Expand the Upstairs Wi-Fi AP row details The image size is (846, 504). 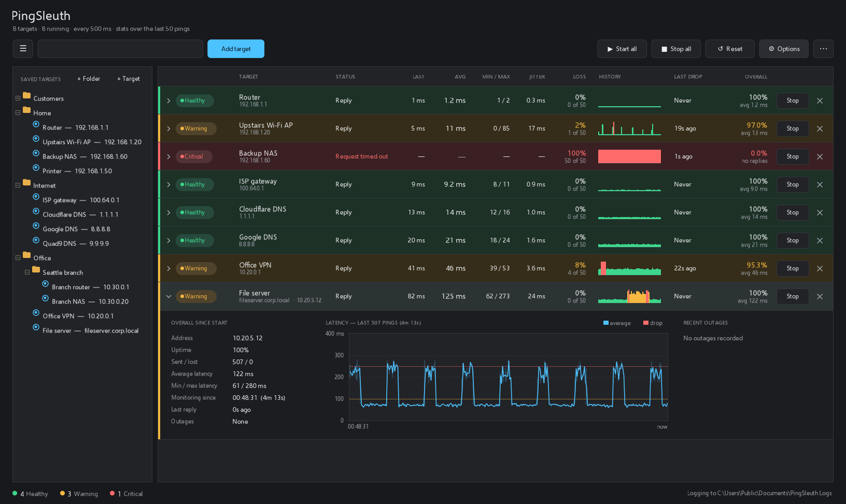[x=168, y=128]
